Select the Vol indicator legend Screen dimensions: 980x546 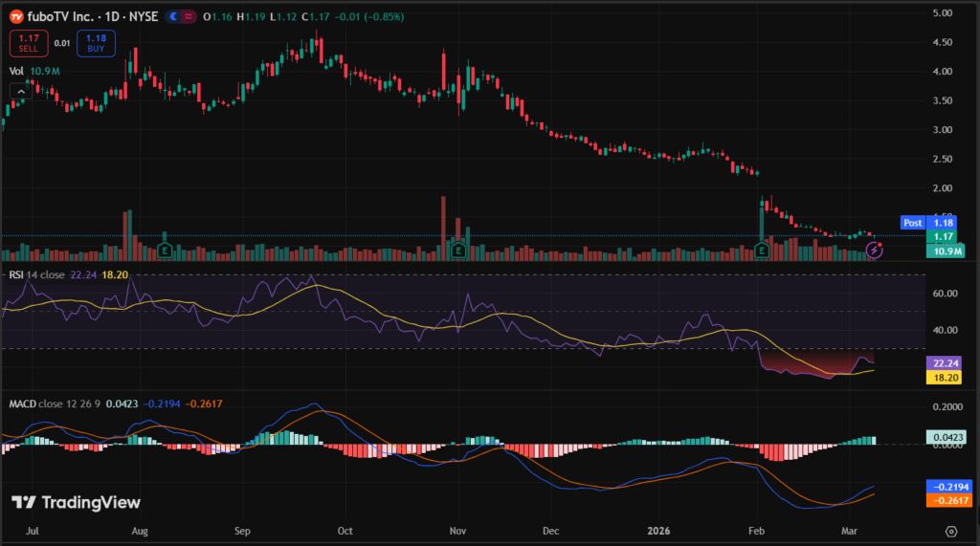pyautogui.click(x=16, y=71)
